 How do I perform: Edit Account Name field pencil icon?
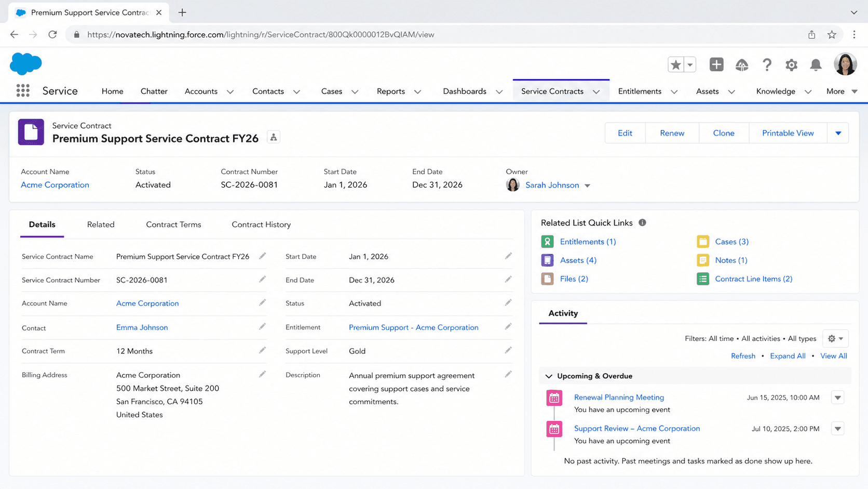(x=263, y=302)
